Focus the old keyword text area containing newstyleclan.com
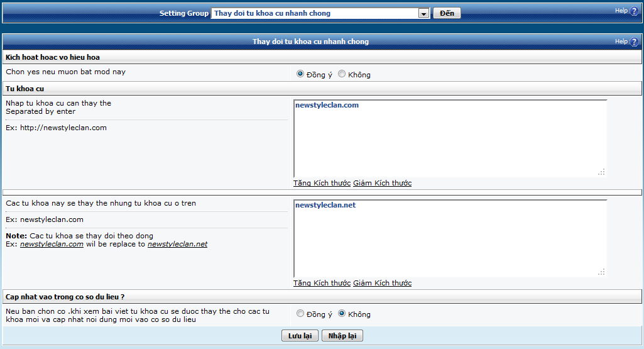 pyautogui.click(x=449, y=138)
